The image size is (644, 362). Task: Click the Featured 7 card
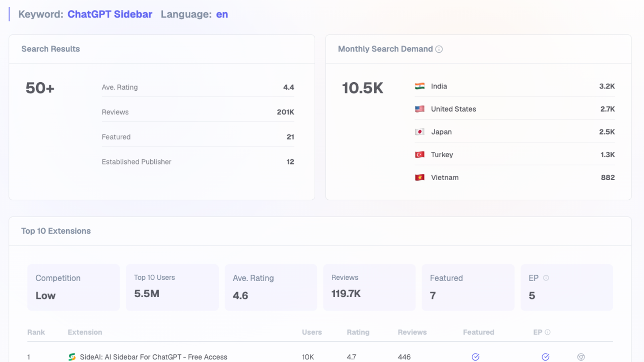[x=468, y=287]
